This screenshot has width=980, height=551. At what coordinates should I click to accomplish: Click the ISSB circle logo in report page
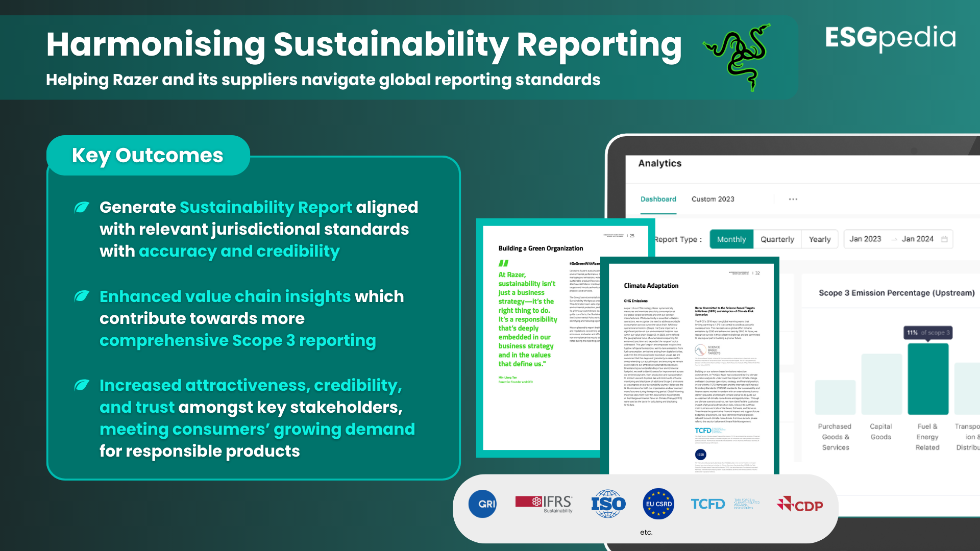pyautogui.click(x=700, y=455)
